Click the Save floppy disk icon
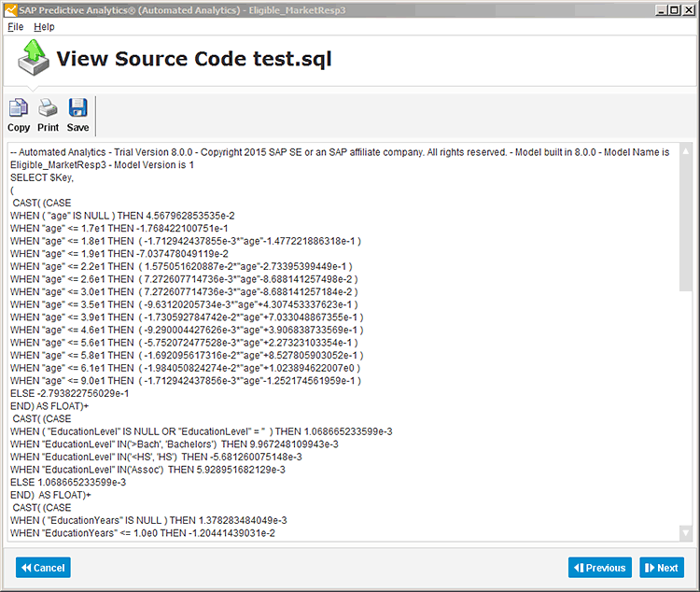Screen dimensions: 700x592 pyautogui.click(x=77, y=115)
